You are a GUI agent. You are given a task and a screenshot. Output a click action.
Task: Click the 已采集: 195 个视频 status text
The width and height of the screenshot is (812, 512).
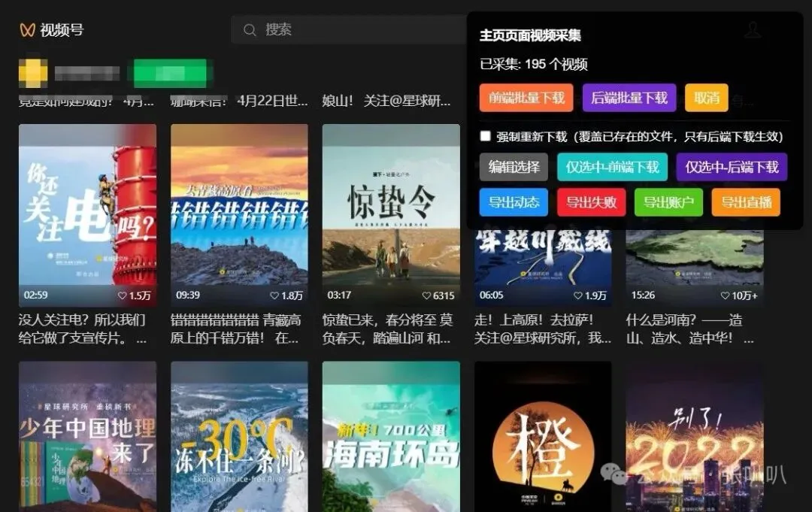(x=533, y=64)
